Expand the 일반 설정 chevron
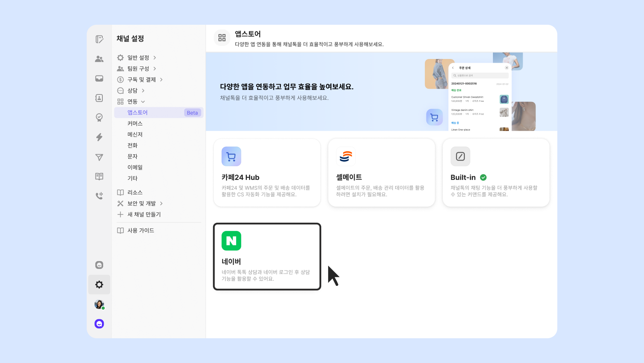Image resolution: width=644 pixels, height=363 pixels. 155,58
